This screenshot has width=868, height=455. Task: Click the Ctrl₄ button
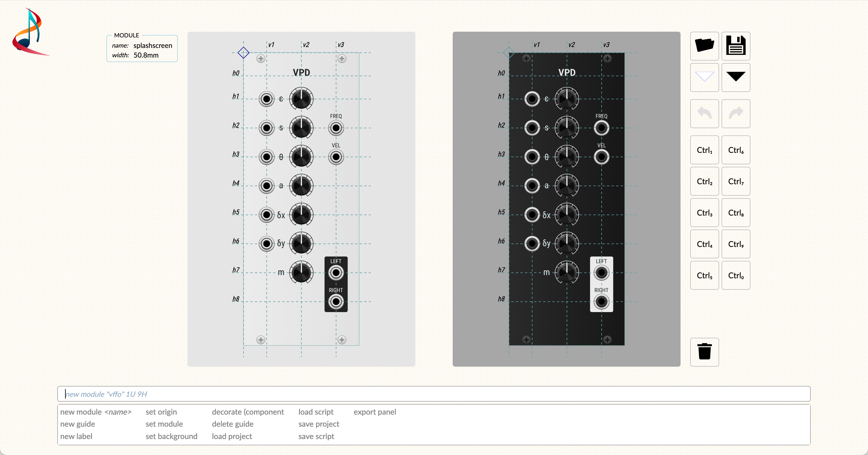pos(704,244)
